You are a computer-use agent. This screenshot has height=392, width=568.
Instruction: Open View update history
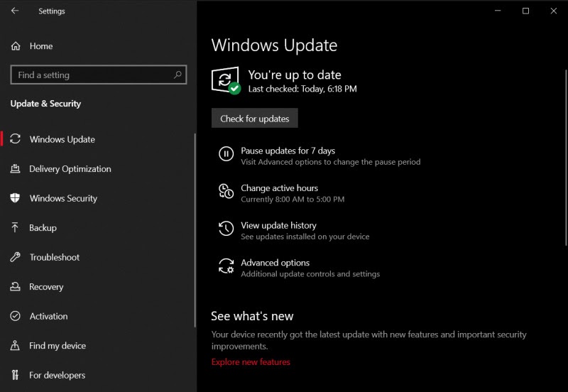click(x=278, y=225)
